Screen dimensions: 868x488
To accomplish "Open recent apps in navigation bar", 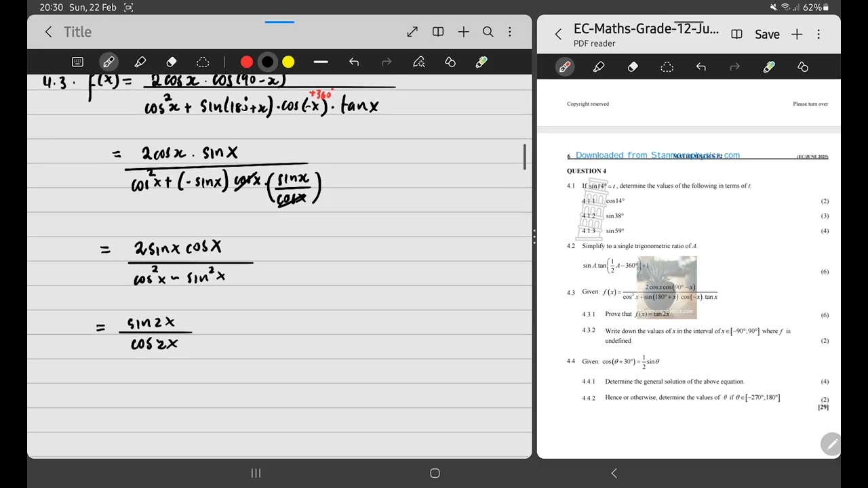I will (256, 473).
